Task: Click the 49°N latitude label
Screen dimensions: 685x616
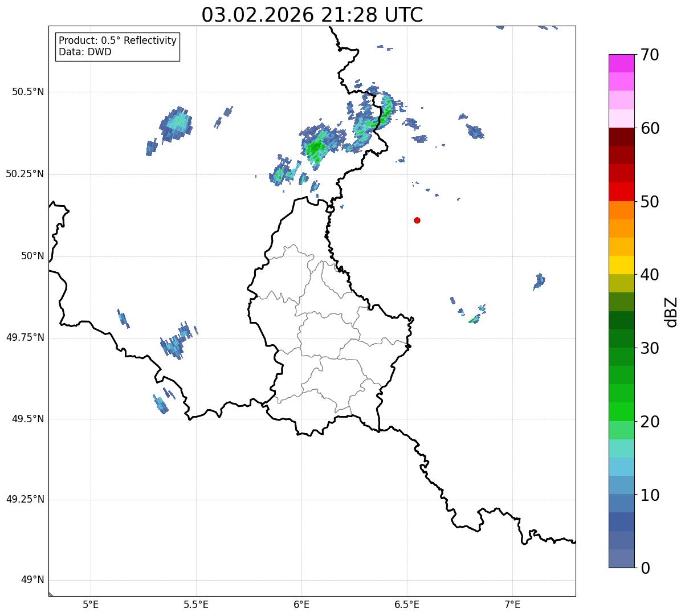Action: pos(32,580)
